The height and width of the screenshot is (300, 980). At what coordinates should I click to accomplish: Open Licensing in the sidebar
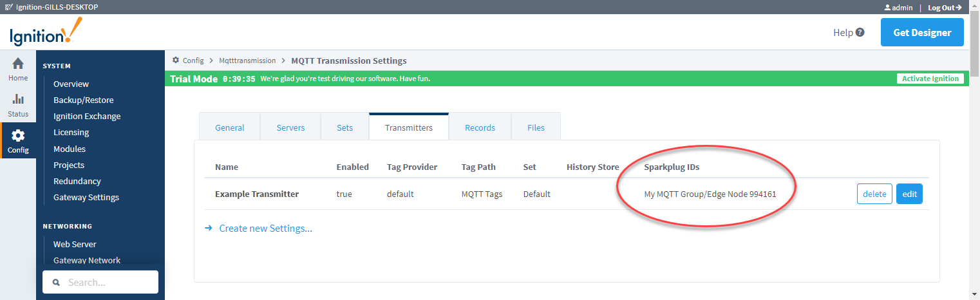coord(71,132)
